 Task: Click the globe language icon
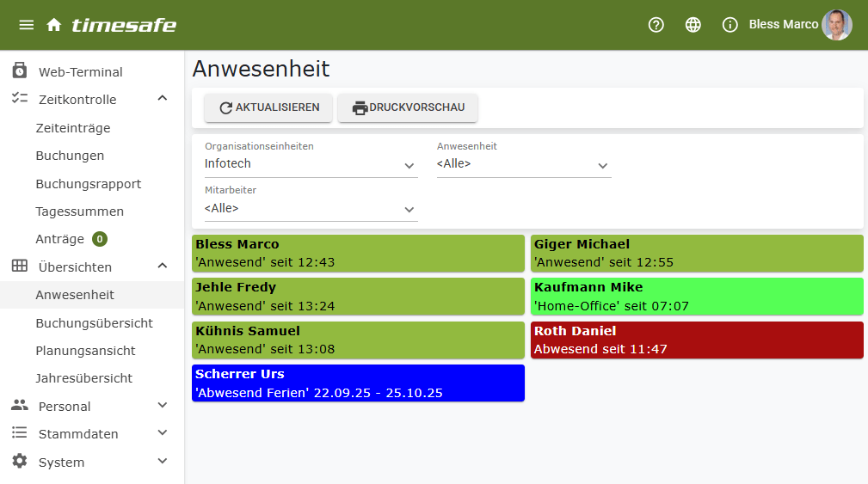click(693, 25)
